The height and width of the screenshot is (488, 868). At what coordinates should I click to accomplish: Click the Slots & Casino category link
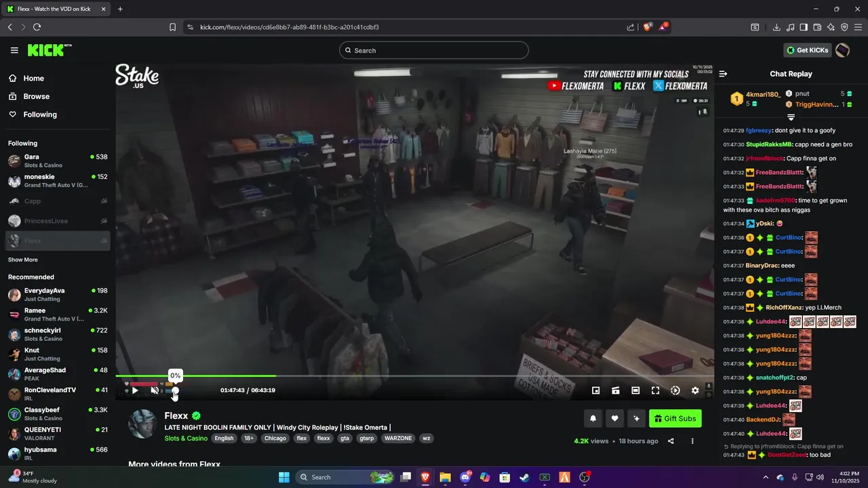coord(186,439)
